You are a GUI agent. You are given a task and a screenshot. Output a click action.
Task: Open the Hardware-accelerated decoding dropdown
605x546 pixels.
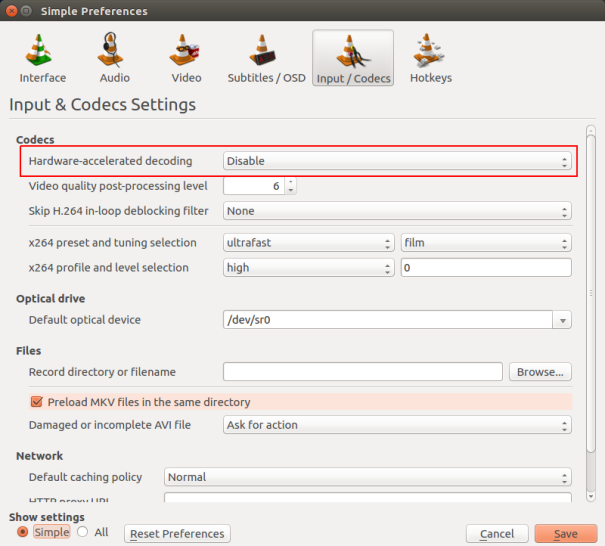pos(397,161)
